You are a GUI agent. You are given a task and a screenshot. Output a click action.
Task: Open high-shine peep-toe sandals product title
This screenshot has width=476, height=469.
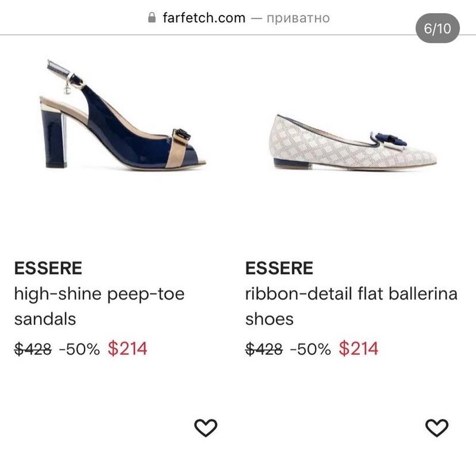click(x=99, y=306)
